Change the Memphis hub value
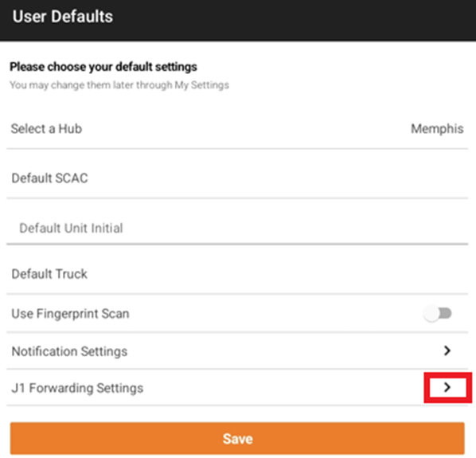 click(x=437, y=129)
